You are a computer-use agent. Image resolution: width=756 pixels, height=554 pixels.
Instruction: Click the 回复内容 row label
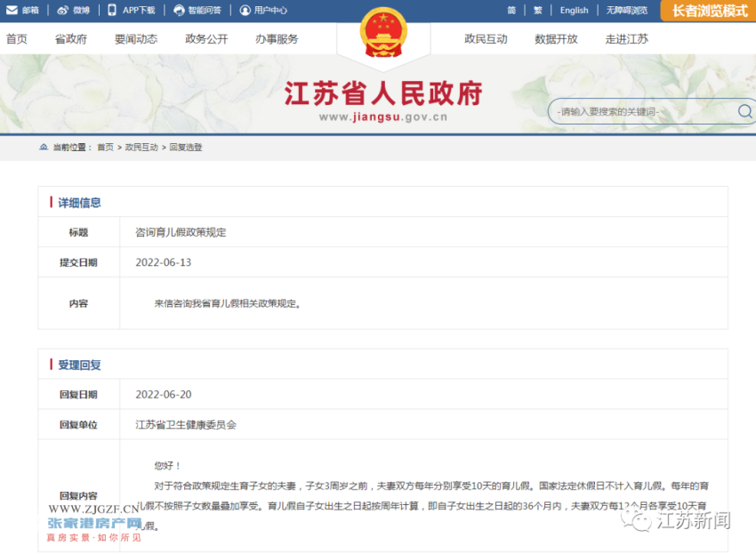pyautogui.click(x=78, y=495)
